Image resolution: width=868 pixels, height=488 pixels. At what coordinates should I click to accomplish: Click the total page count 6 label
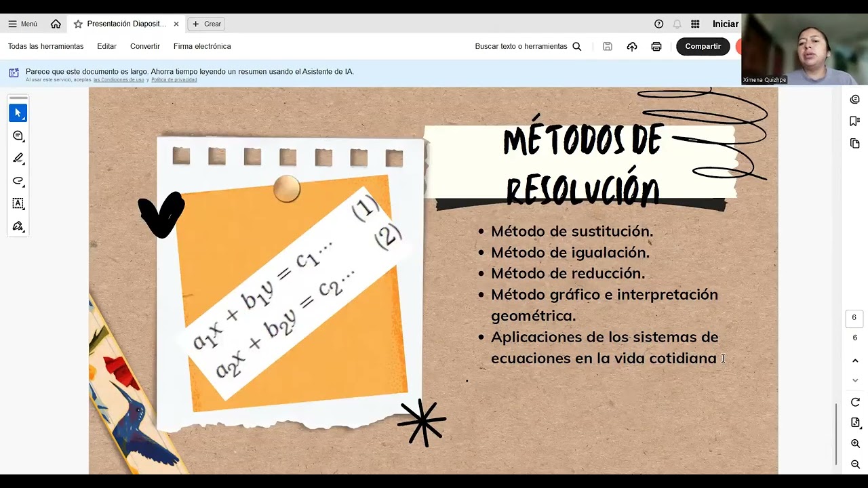854,338
